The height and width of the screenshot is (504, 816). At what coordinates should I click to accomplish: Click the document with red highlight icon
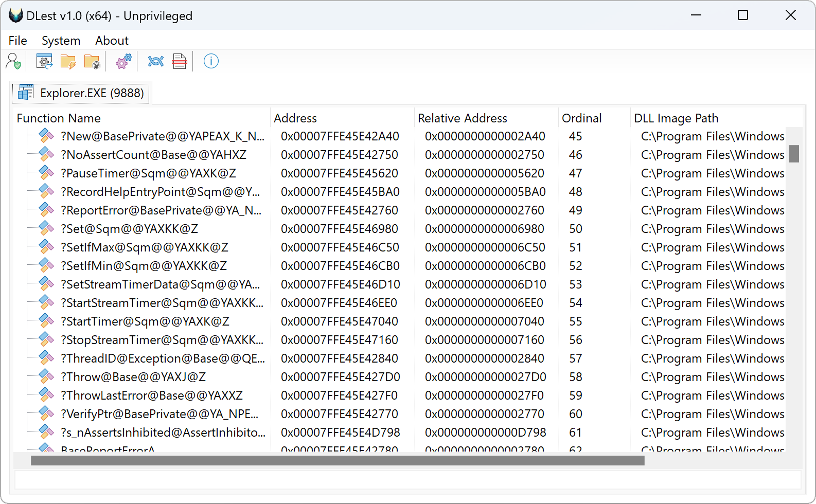coord(180,61)
